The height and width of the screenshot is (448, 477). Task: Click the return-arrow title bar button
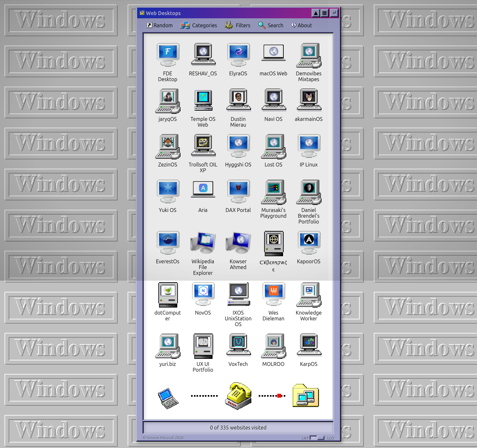(x=334, y=13)
